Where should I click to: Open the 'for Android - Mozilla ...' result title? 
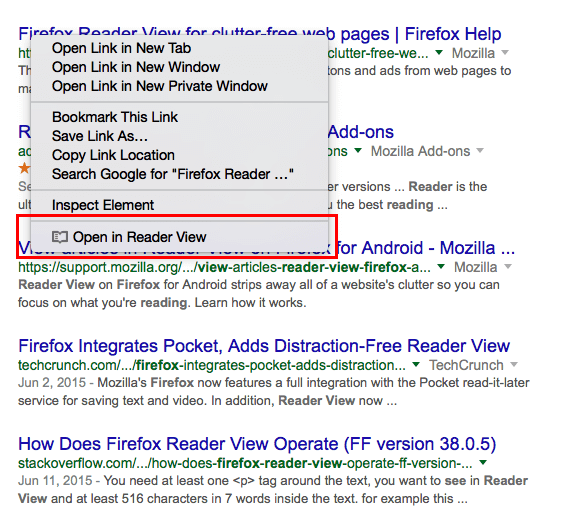point(426,248)
